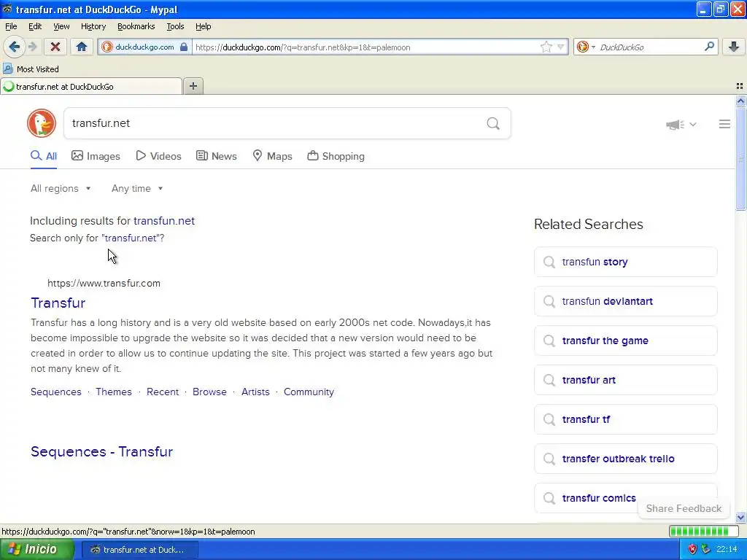
Task: Select related search transfur art
Action: pos(625,380)
